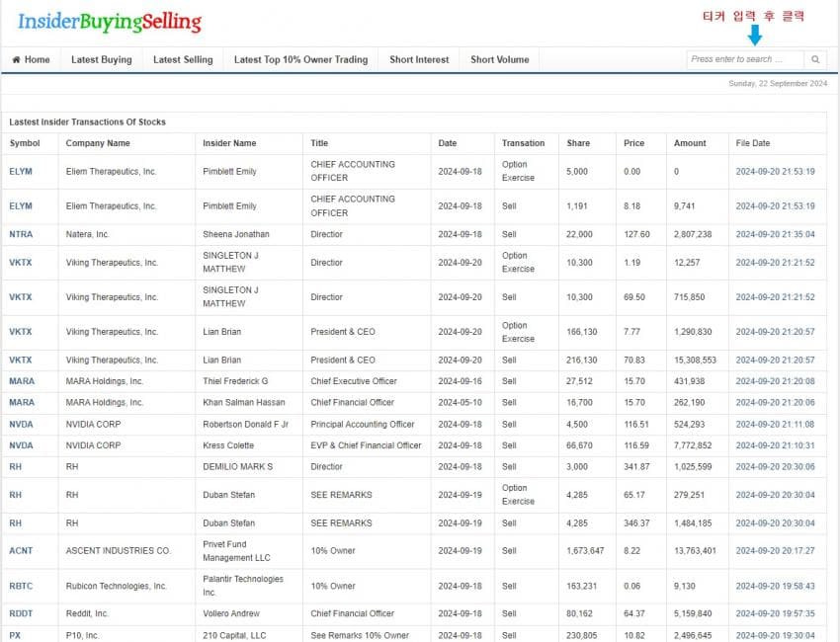Screen dimensions: 840x642
Task: Select amount 7,772,852
Action: point(693,445)
